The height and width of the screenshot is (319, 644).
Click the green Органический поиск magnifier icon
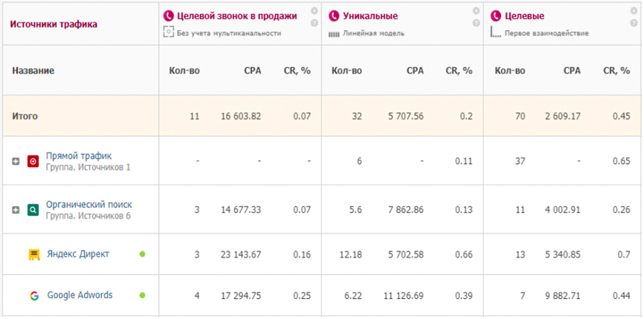click(x=33, y=209)
